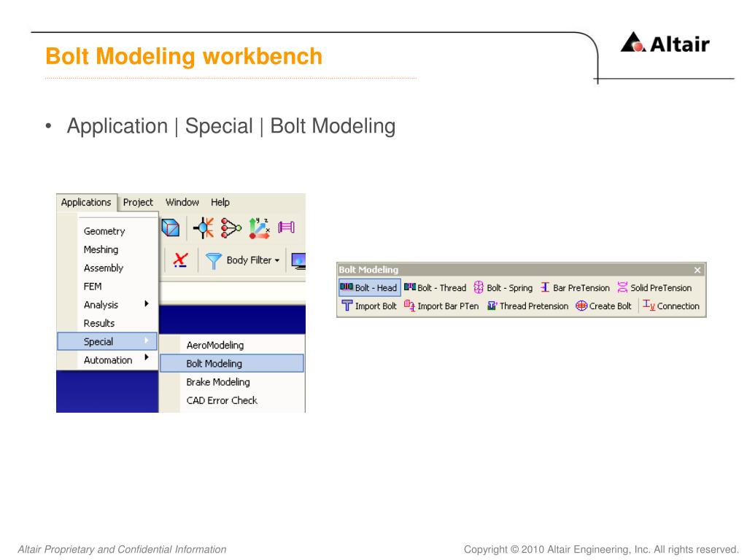Choose Geometry from Applications menu
Viewport: 747px width, 560px height.
[x=104, y=231]
